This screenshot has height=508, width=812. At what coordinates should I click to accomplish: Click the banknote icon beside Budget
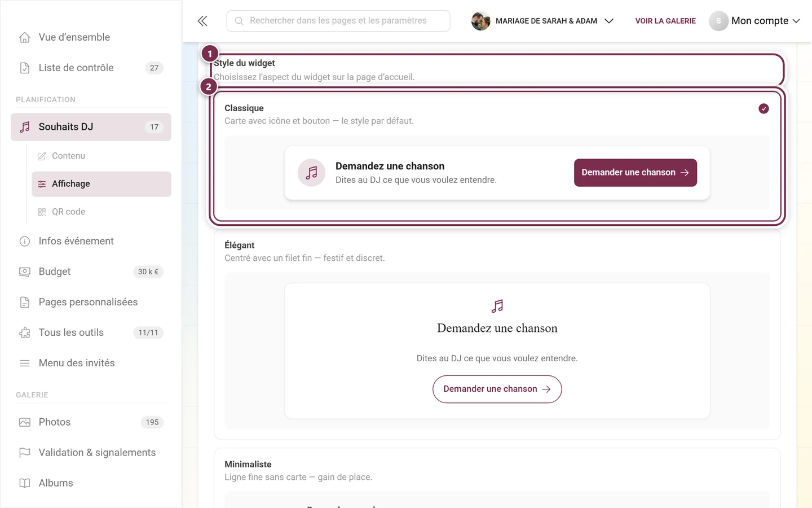click(25, 271)
